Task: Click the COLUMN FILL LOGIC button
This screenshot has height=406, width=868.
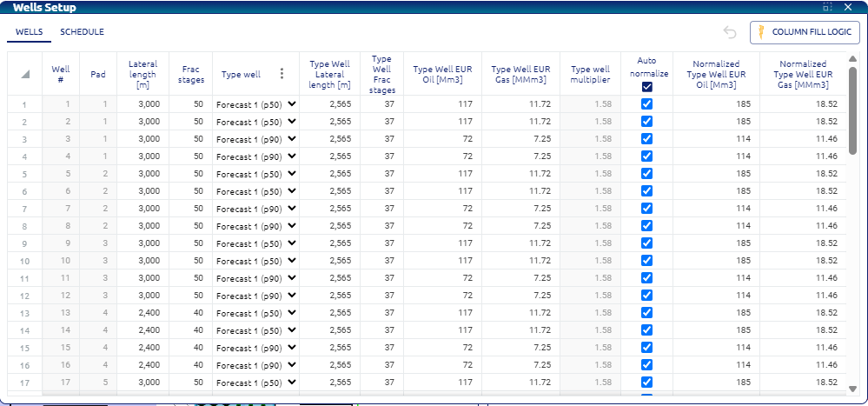Action: [804, 33]
